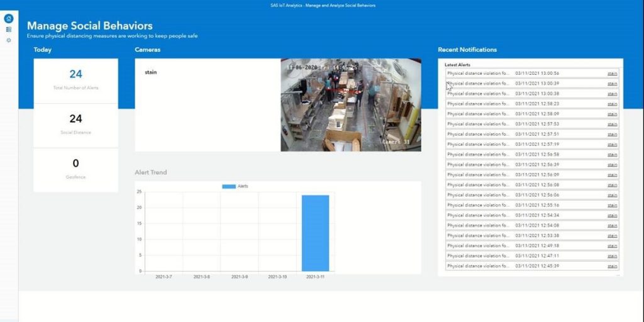Open the stain link for 12:55:16 alert
The height and width of the screenshot is (322, 644).
click(612, 205)
